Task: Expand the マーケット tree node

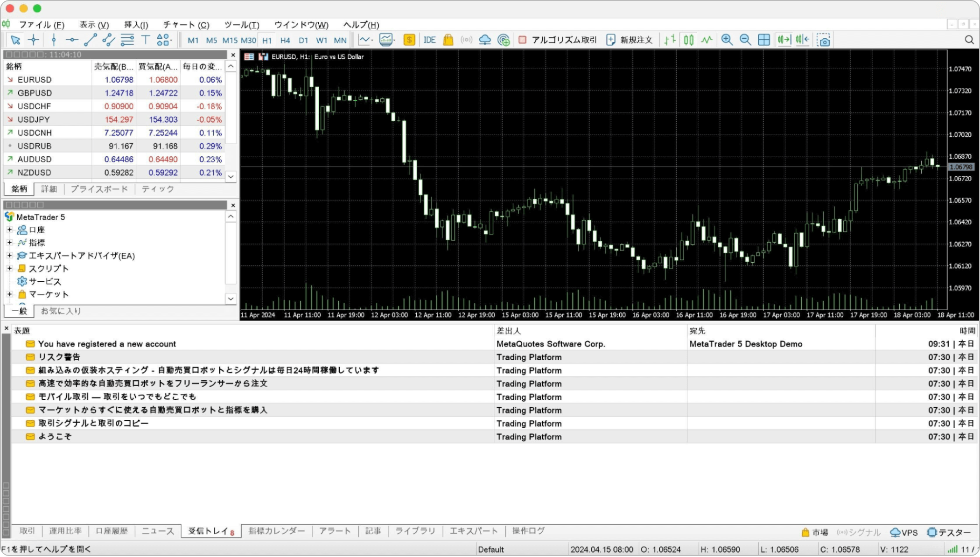Action: (x=9, y=294)
